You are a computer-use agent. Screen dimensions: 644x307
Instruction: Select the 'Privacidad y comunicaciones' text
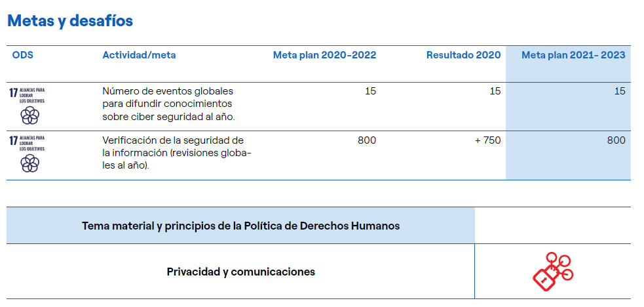point(240,272)
